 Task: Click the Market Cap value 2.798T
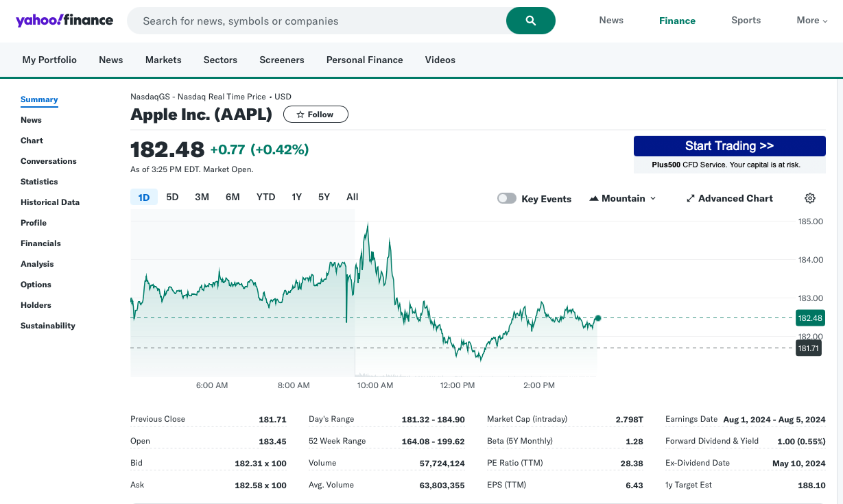click(630, 420)
